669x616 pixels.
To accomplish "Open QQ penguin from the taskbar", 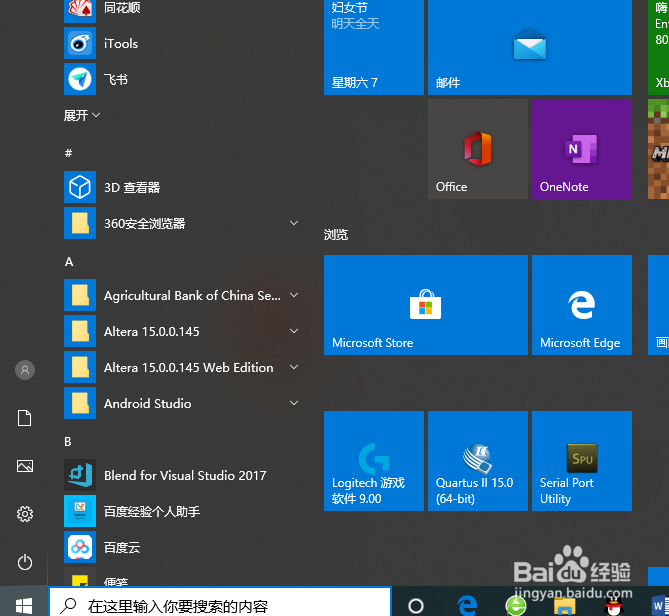I will 614,606.
